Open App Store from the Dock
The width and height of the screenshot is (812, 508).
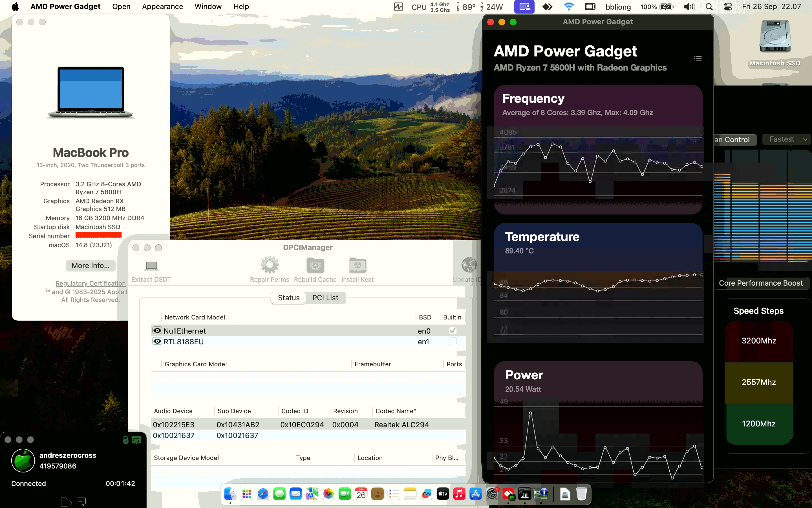[475, 494]
